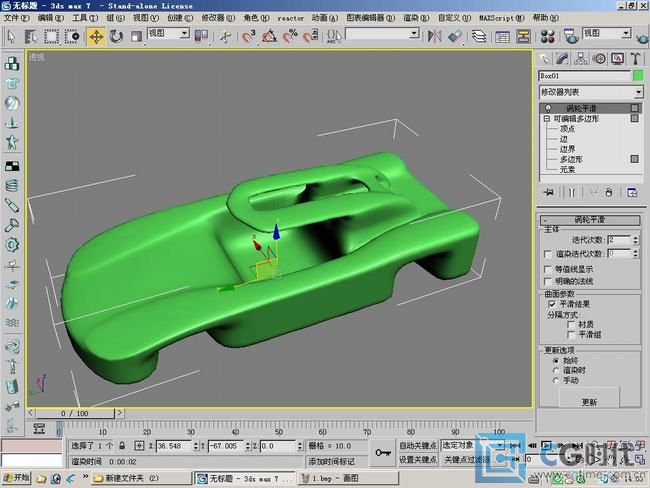Viewport: 650px width, 488px height.
Task: Click the 3D Snaps toggle icon
Action: (249, 36)
